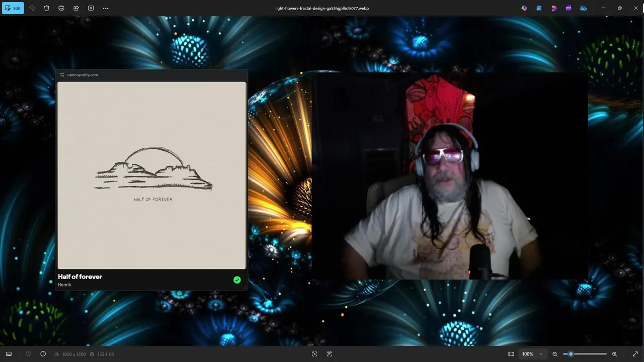This screenshot has height=362, width=644.
Task: Open the three-dots See more menu
Action: click(105, 8)
